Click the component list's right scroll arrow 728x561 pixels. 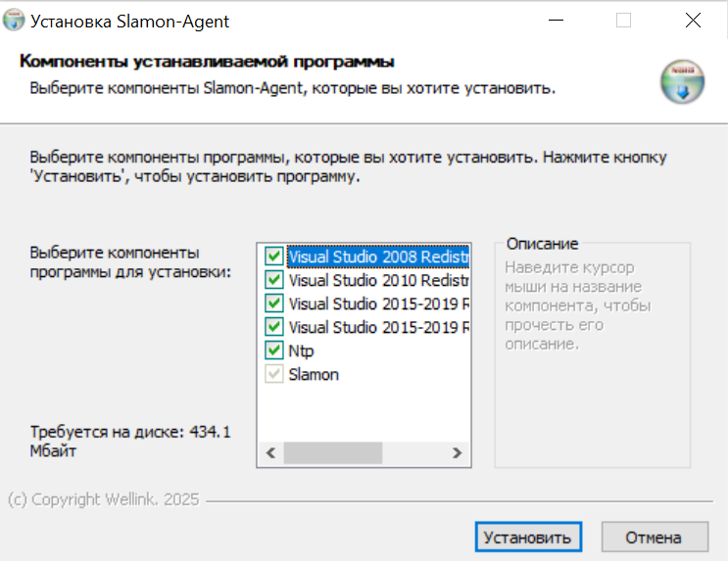click(456, 454)
